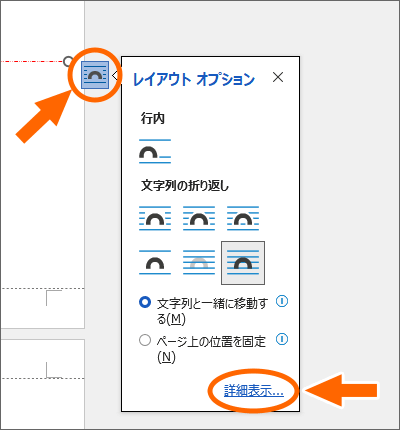
Task: Choose the tight text wrapping icon
Action: pos(199,218)
